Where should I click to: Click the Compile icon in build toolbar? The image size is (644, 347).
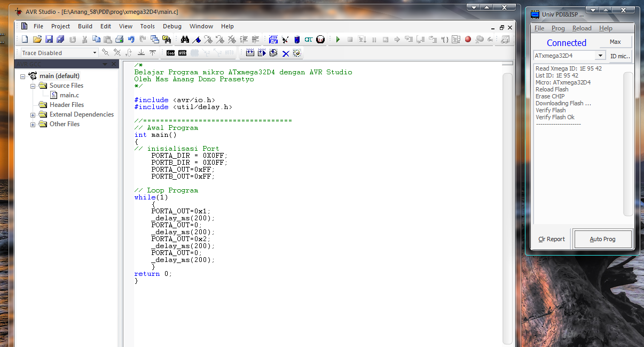point(273,53)
